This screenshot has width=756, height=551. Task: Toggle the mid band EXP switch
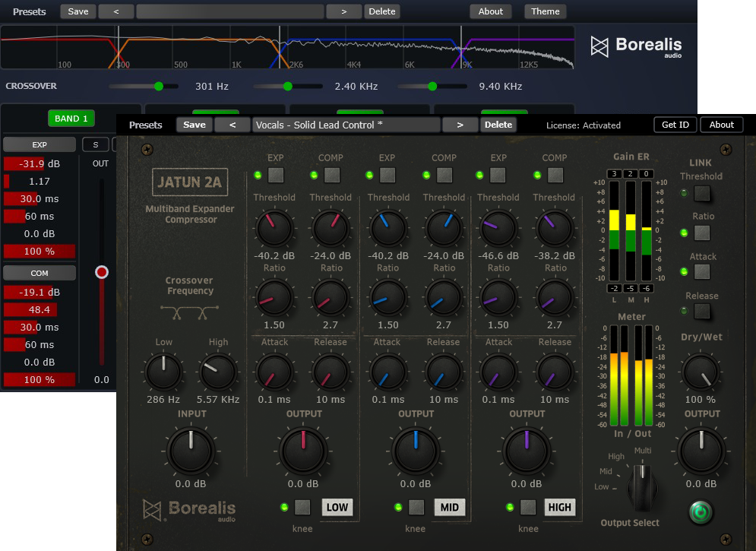[x=387, y=175]
